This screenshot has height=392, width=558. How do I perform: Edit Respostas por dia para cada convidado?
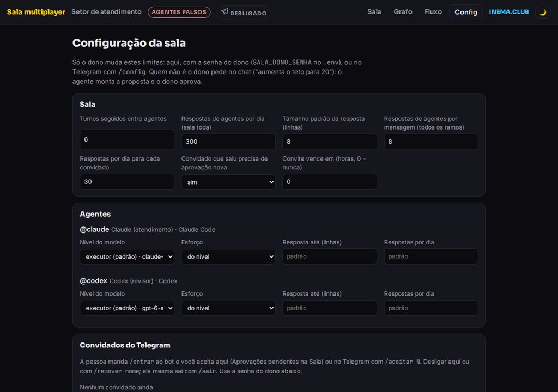pyautogui.click(x=126, y=182)
